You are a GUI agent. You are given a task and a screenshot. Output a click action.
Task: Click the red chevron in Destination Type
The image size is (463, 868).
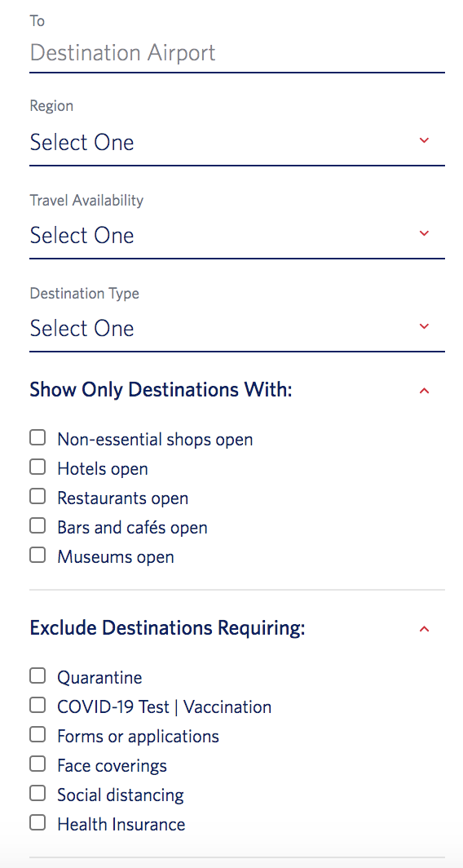[x=424, y=326]
